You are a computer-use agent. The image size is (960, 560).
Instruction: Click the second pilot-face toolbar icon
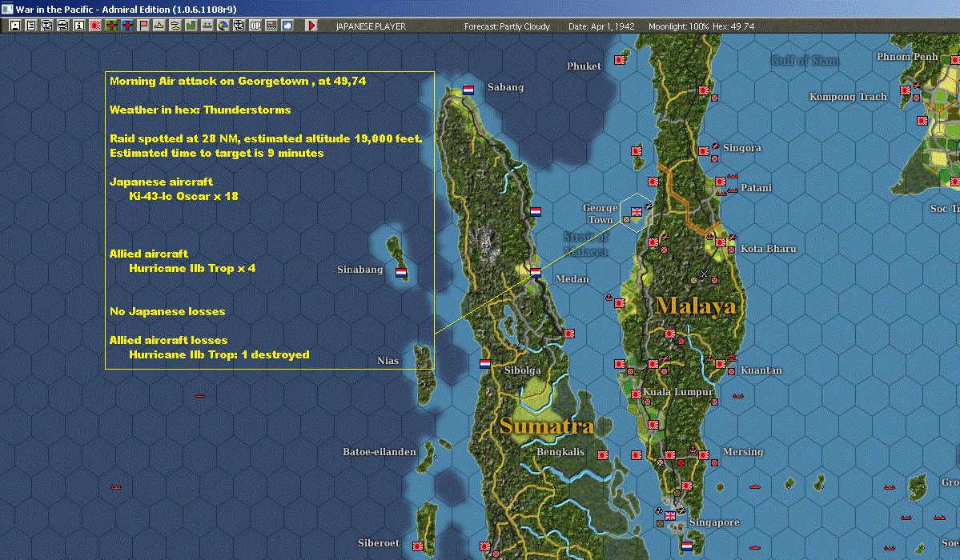point(63,26)
